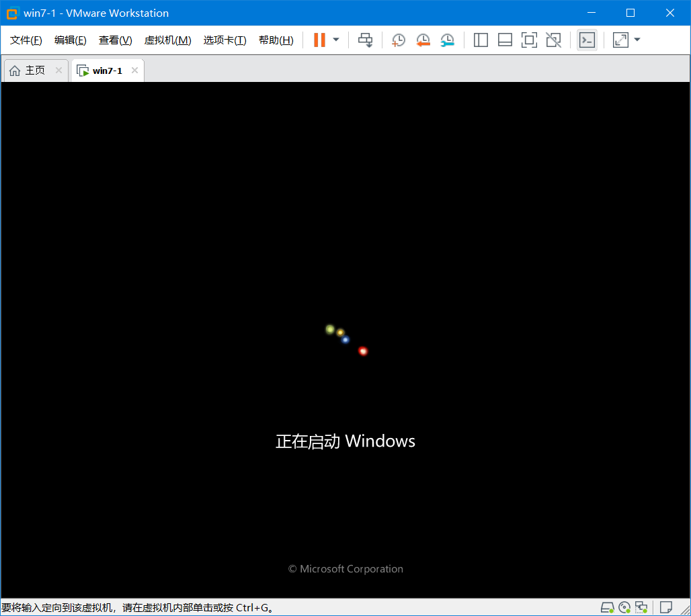Minimize the VMware Workstation window
691x616 pixels.
tap(592, 13)
